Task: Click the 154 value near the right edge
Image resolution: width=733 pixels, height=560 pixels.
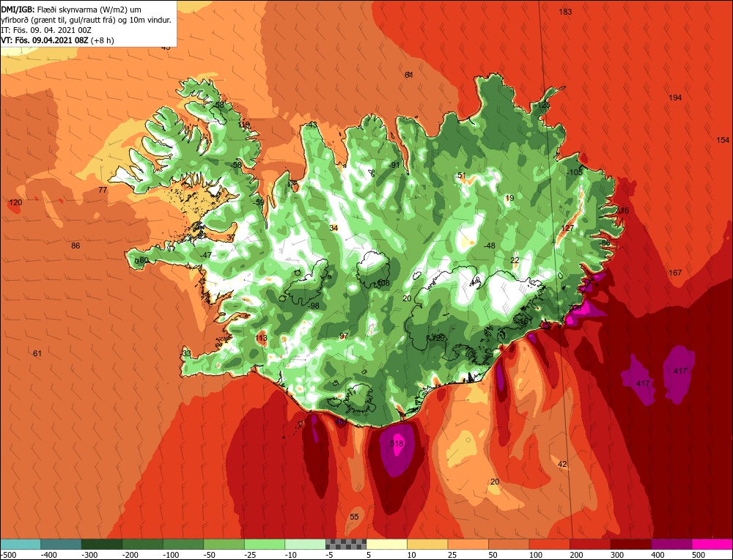Action: coord(722,140)
